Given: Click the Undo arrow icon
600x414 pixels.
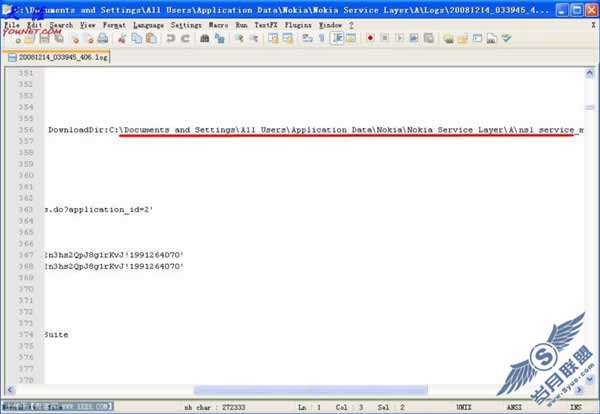Looking at the screenshot, I should point(171,39).
